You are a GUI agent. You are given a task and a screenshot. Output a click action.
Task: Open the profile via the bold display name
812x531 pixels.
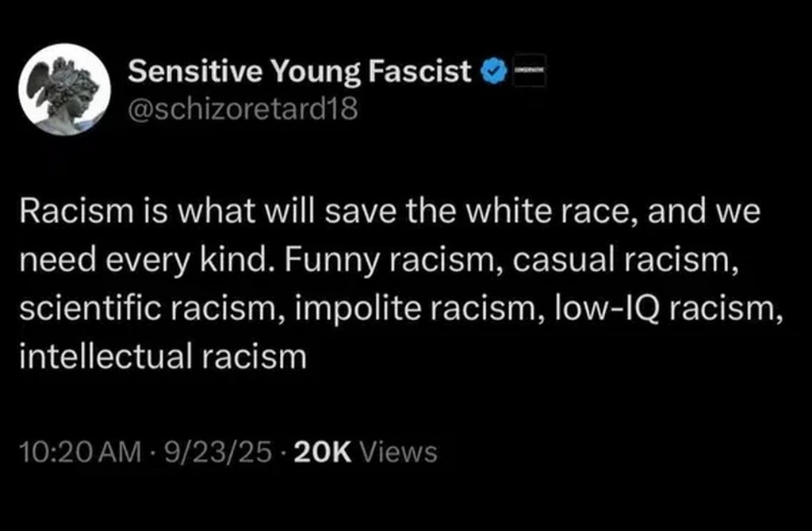coord(300,72)
